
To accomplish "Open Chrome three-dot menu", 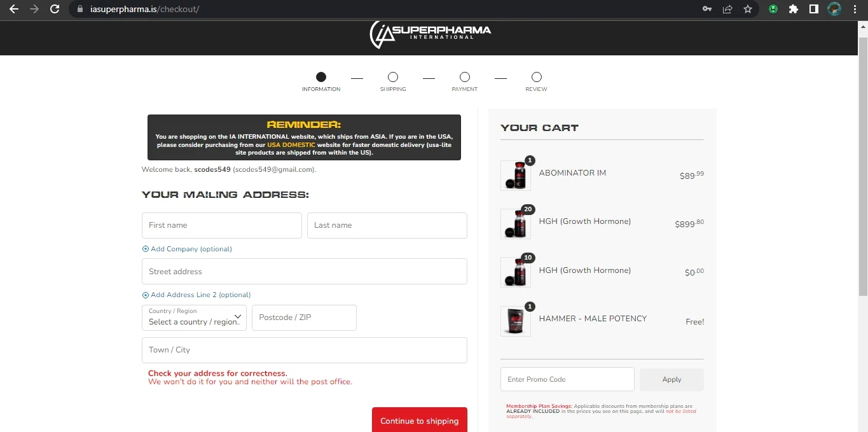I will point(855,9).
